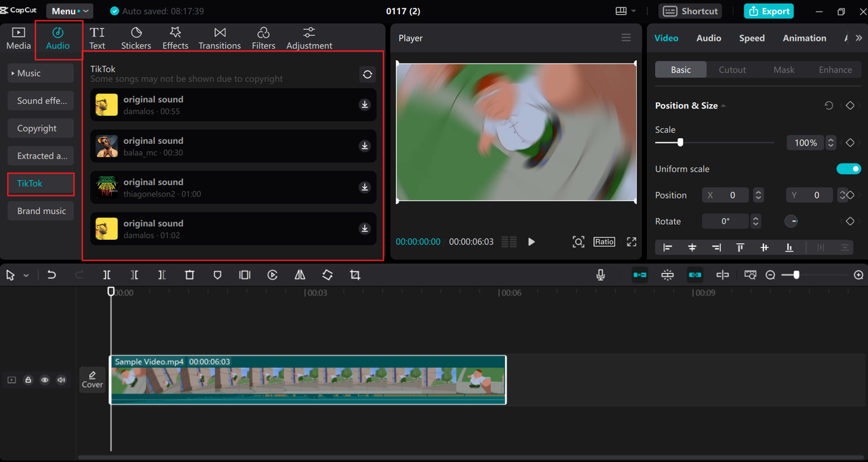
Task: Open the Adjustment panel
Action: click(309, 38)
